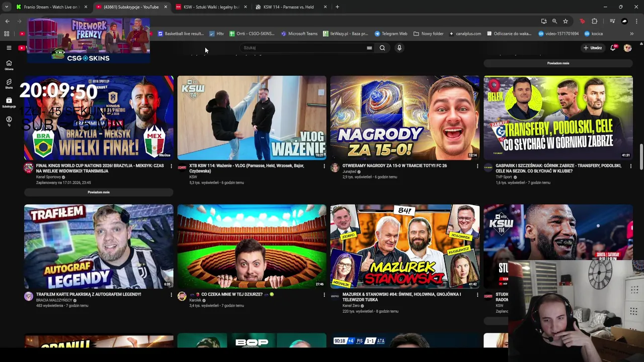Open options menu for Mazurek & Stanowski video
Screen dimensions: 644x362
[x=477, y=295]
